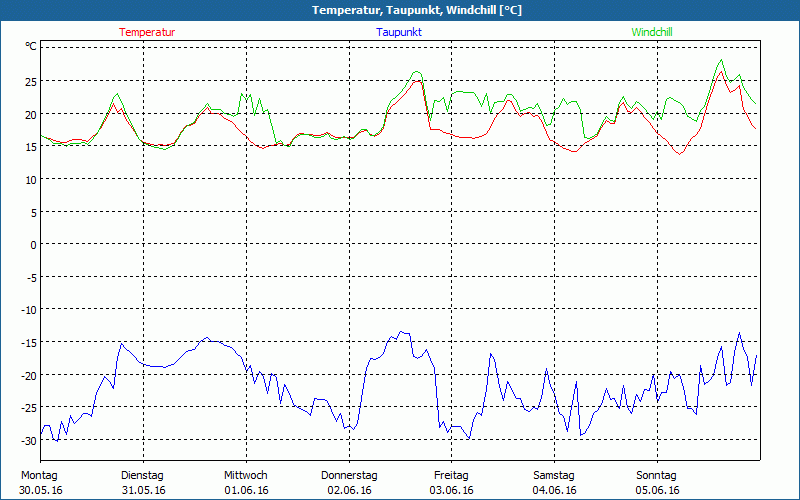Image resolution: width=800 pixels, height=500 pixels.
Task: Click the '03.06.16' date label
Action: point(452,490)
